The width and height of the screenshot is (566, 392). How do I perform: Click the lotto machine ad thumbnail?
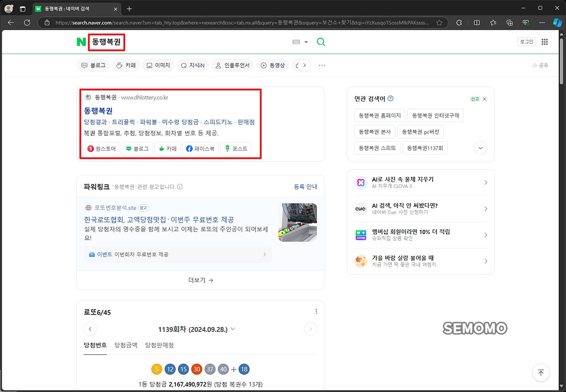pos(297,223)
